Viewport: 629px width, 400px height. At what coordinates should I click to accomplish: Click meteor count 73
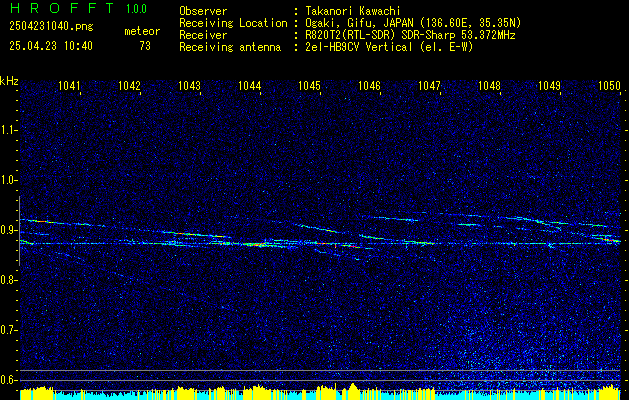(x=145, y=46)
